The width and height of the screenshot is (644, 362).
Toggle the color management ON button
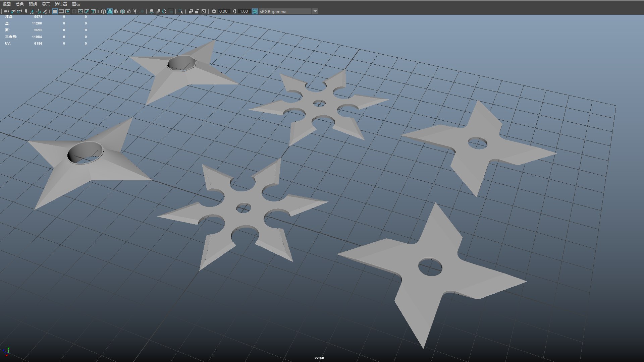coord(255,11)
